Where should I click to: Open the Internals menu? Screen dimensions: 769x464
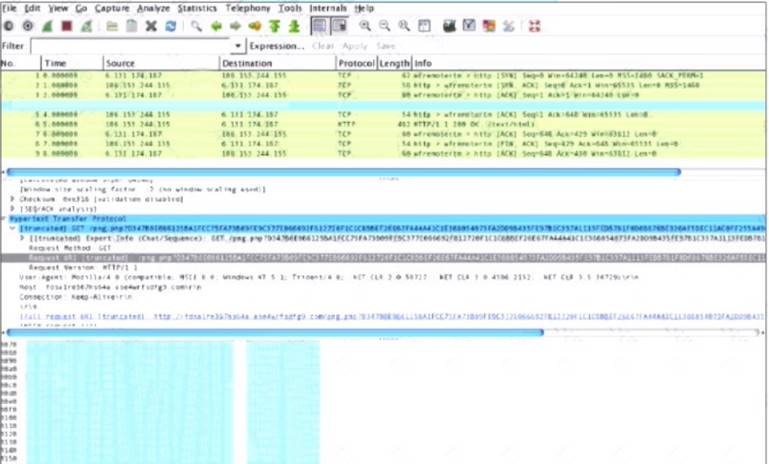coord(328,8)
